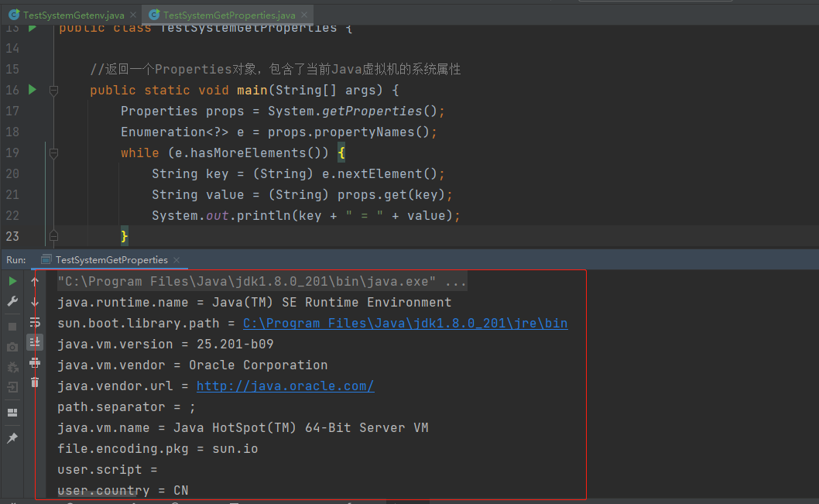
Task: Click the 'main' method name on line 16
Action: (x=252, y=90)
